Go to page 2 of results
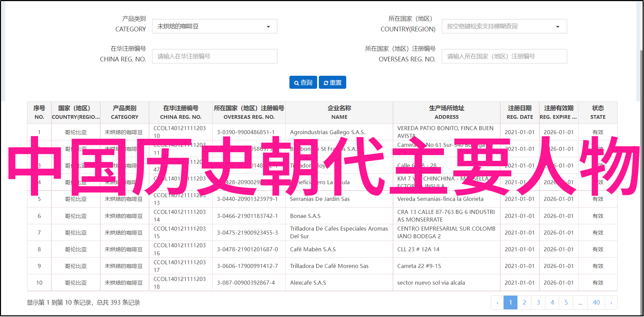 coord(524,303)
